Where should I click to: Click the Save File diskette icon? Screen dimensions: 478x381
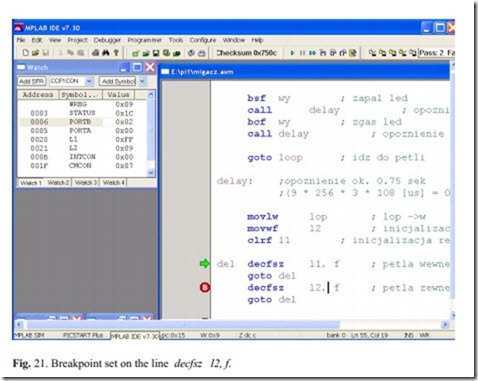pos(46,53)
